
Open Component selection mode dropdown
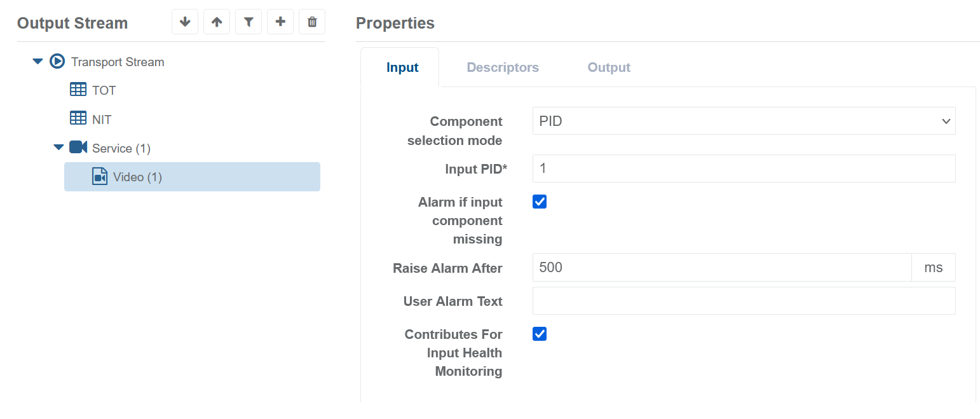744,121
